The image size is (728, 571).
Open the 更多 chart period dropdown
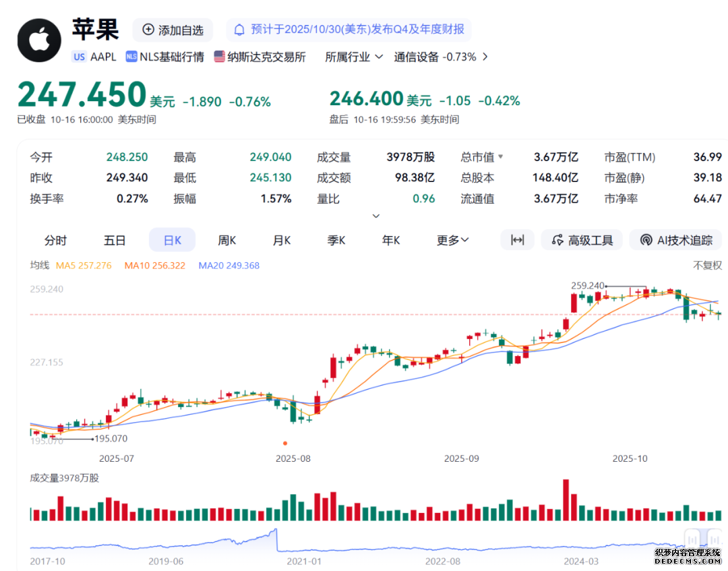[x=452, y=240]
